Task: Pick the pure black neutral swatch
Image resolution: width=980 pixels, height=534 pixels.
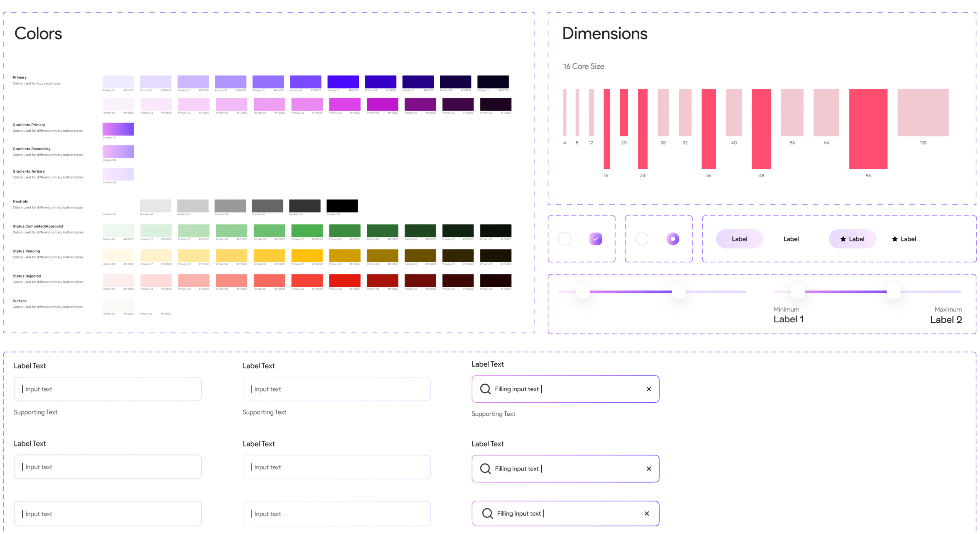Action: click(x=342, y=206)
